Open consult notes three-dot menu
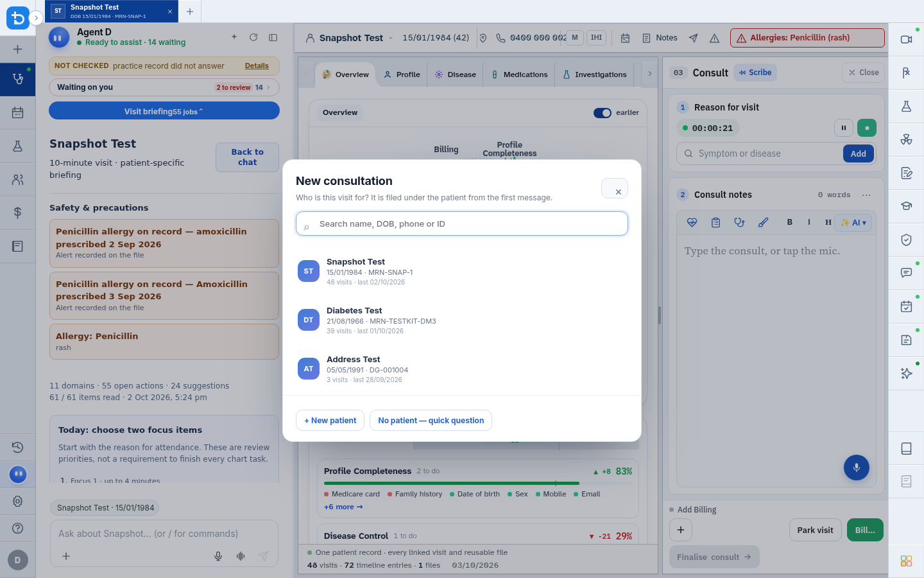The image size is (924, 578). coord(866,195)
